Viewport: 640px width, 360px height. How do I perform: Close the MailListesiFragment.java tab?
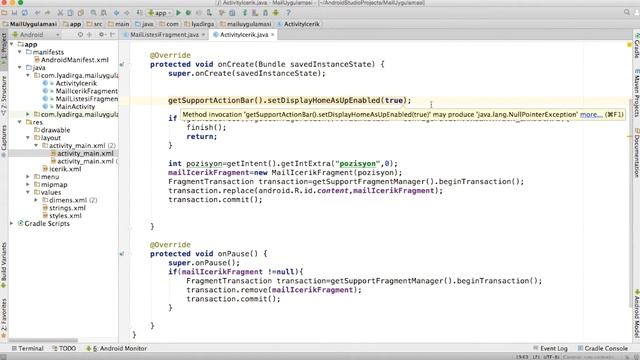[203, 35]
